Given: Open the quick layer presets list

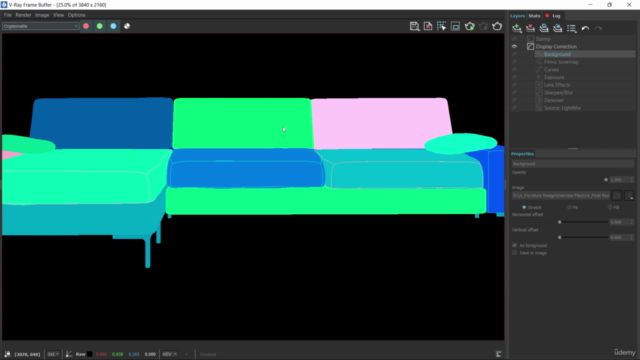Looking at the screenshot, I should (571, 28).
